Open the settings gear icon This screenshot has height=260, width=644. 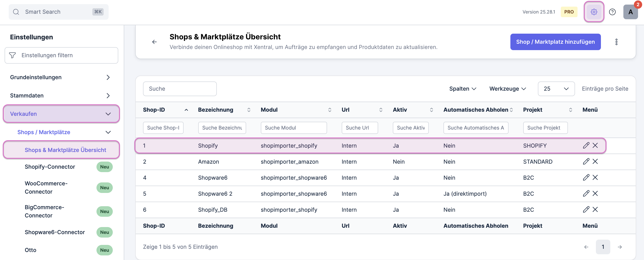pyautogui.click(x=594, y=12)
